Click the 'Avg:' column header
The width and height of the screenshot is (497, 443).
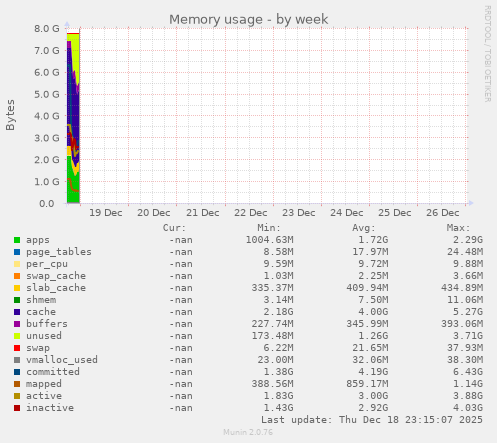point(364,228)
